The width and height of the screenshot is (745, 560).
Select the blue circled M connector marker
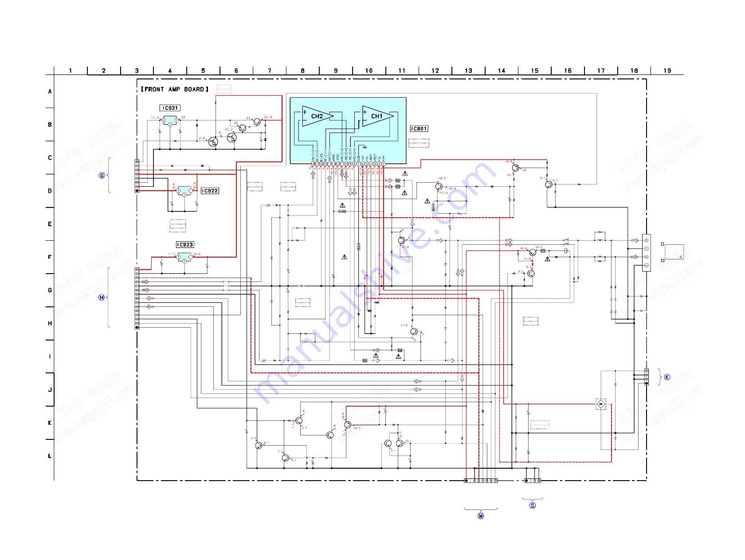481,516
